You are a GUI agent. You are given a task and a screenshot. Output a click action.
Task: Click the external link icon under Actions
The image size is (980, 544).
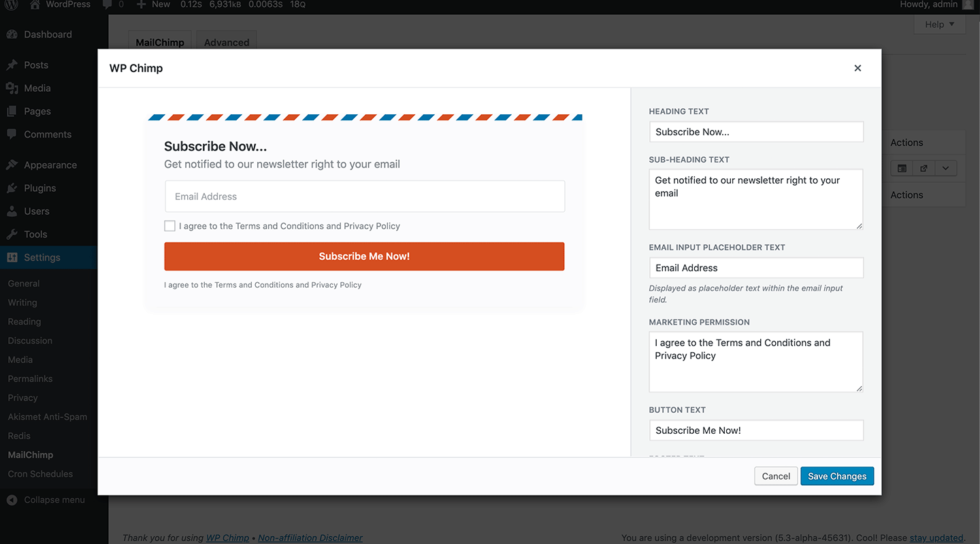[924, 169]
